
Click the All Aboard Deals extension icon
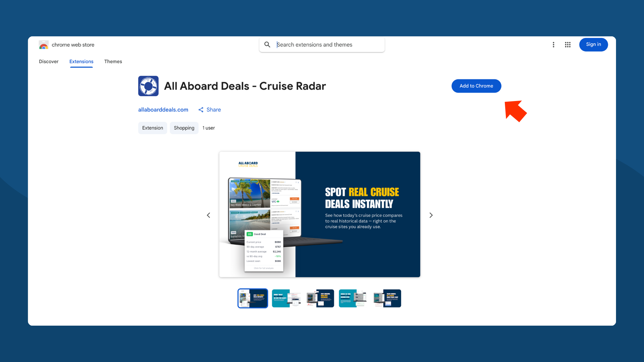(x=148, y=86)
